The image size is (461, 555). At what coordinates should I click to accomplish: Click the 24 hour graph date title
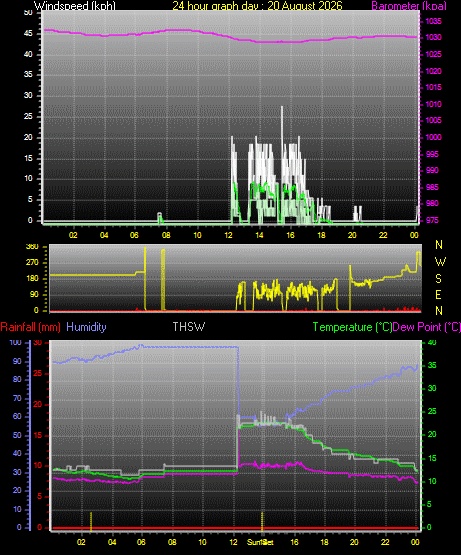(257, 6)
